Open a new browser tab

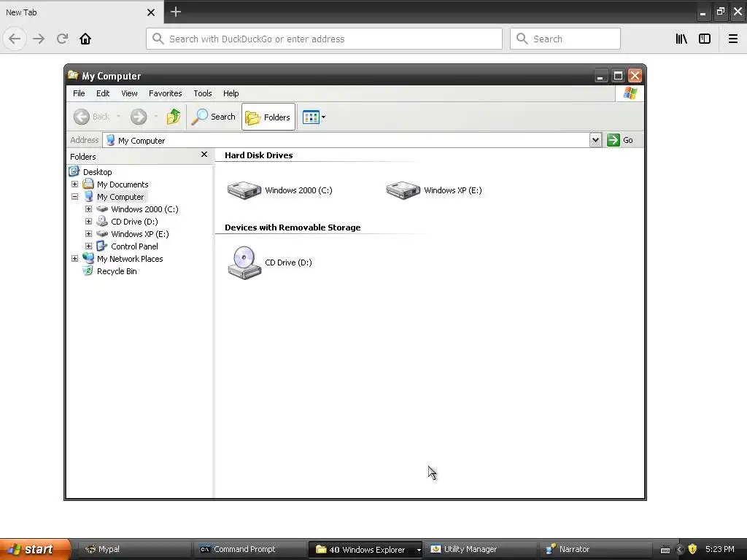[x=176, y=12]
